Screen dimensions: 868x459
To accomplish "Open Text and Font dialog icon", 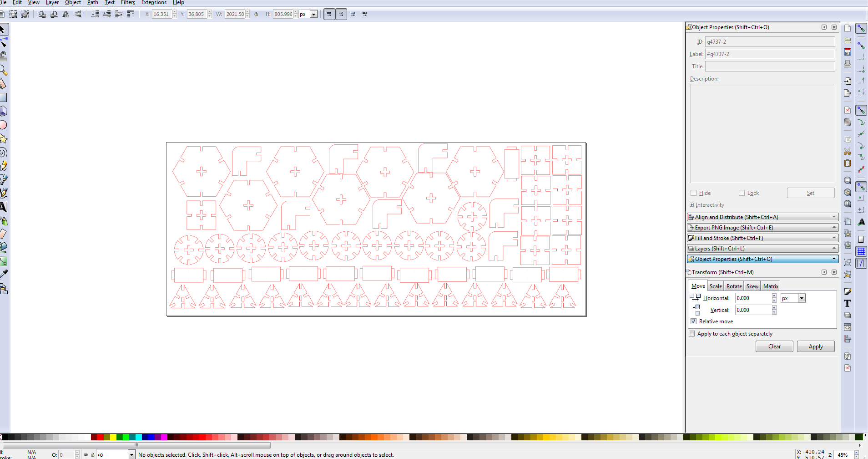I will tap(848, 303).
